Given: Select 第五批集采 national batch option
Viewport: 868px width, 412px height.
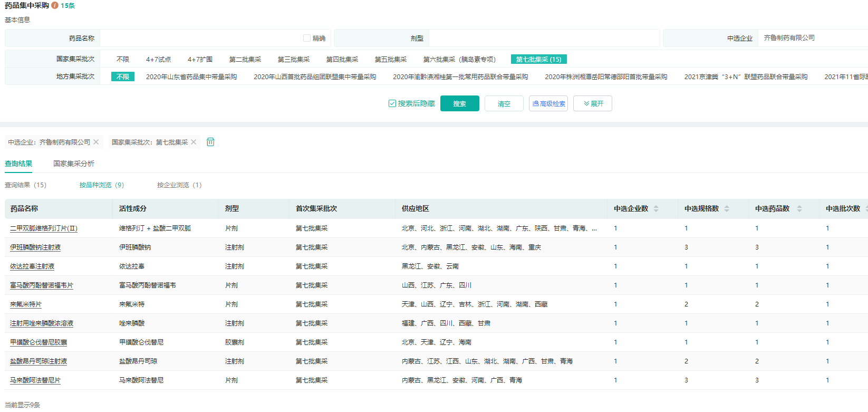Looking at the screenshot, I should click(391, 60).
